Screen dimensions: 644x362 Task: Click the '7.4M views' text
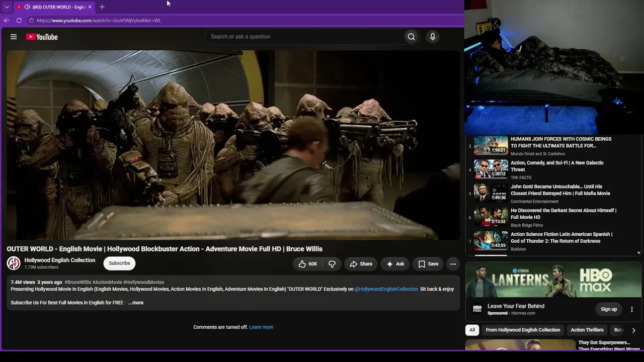pyautogui.click(x=23, y=283)
